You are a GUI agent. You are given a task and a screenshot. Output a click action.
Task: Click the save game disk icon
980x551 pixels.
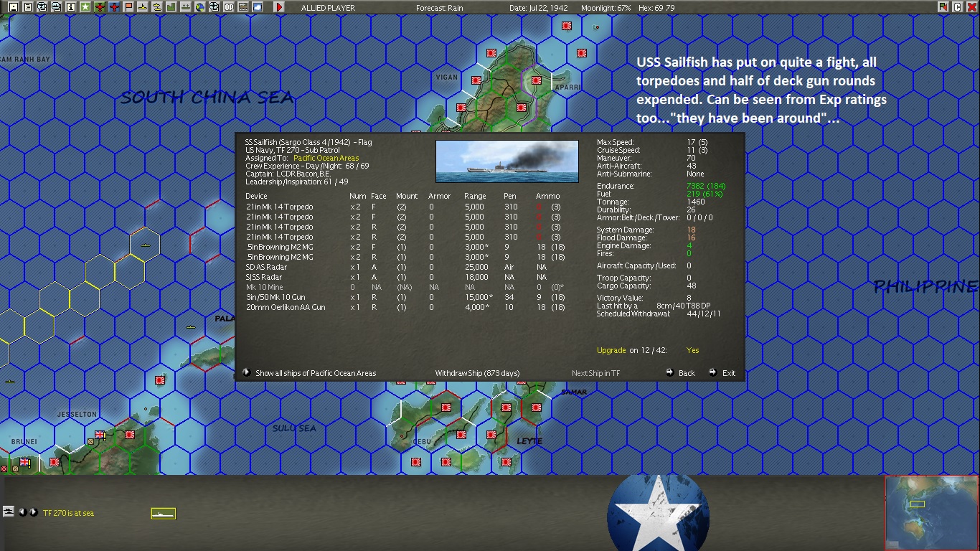pos(14,7)
